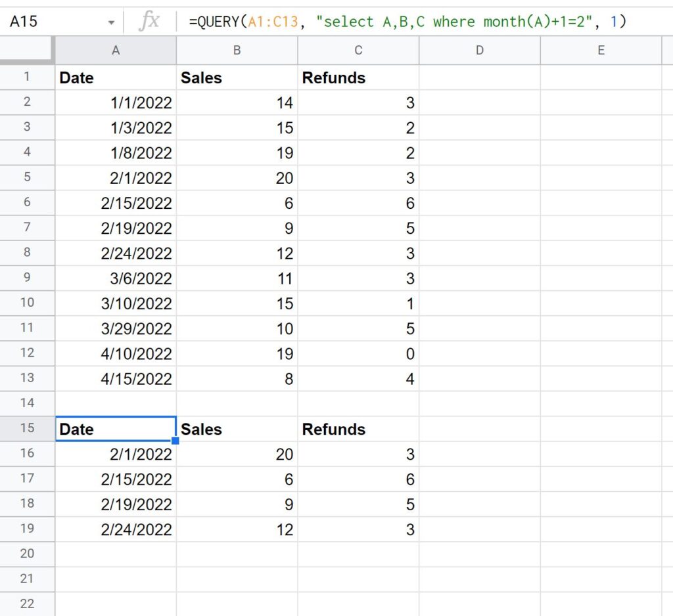Click Refunds value 6 in row 17
The height and width of the screenshot is (616, 673).
point(358,479)
